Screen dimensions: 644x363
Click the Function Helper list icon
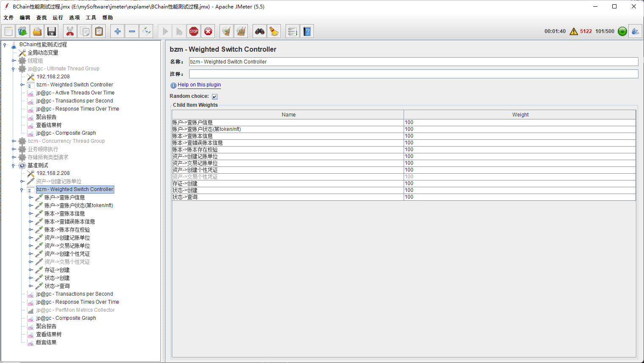292,31
